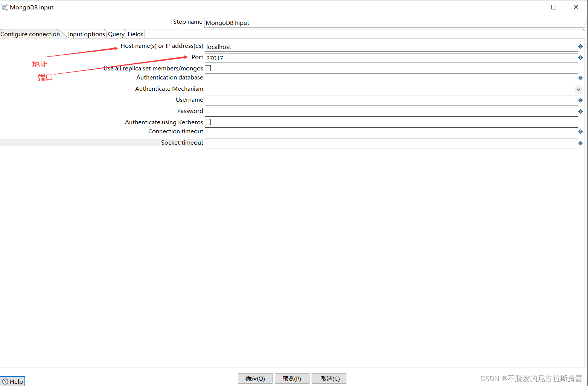Focus the Password input field
Image resolution: width=588 pixels, height=386 pixels.
tap(391, 112)
